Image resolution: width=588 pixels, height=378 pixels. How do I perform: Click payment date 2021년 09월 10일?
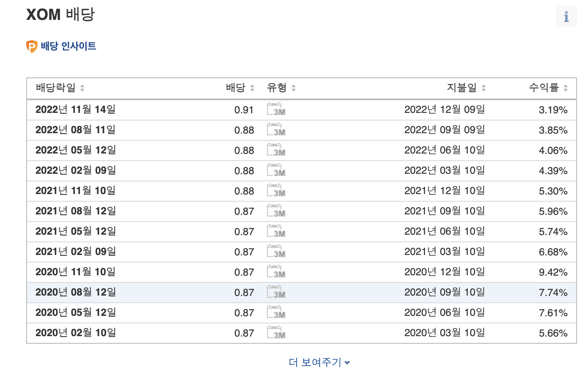445,211
